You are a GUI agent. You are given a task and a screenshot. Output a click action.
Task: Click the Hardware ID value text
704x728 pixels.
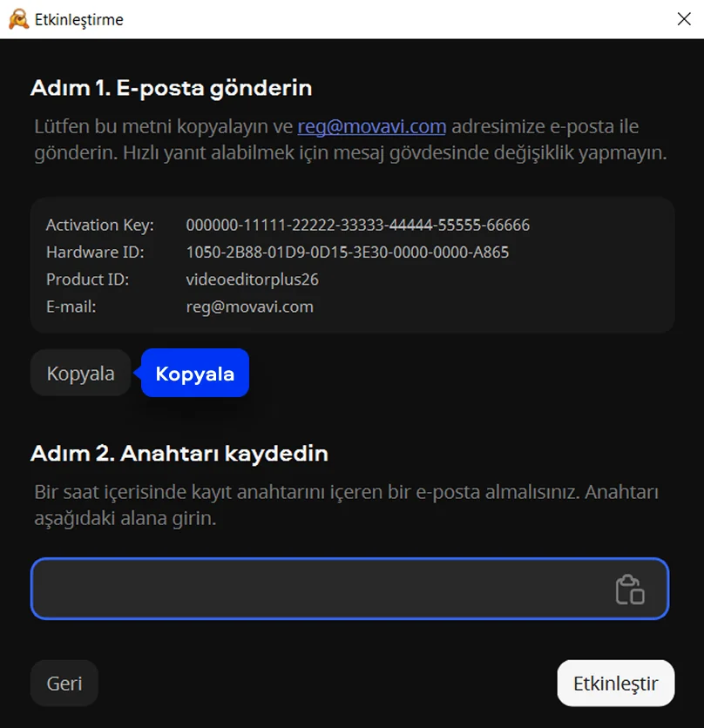point(347,253)
